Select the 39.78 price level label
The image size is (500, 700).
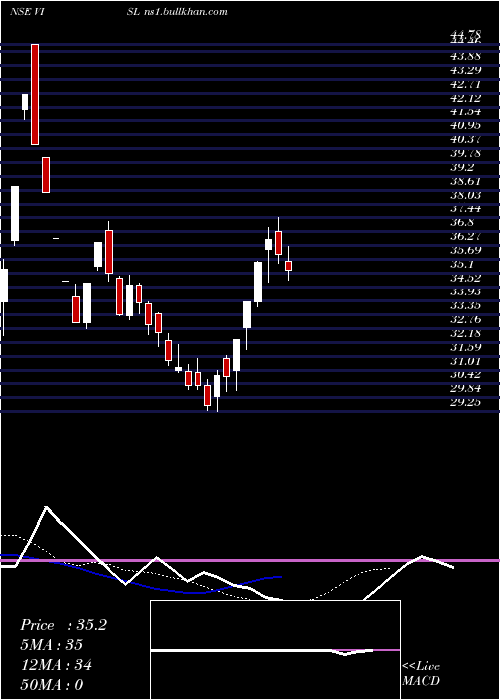[x=465, y=154]
